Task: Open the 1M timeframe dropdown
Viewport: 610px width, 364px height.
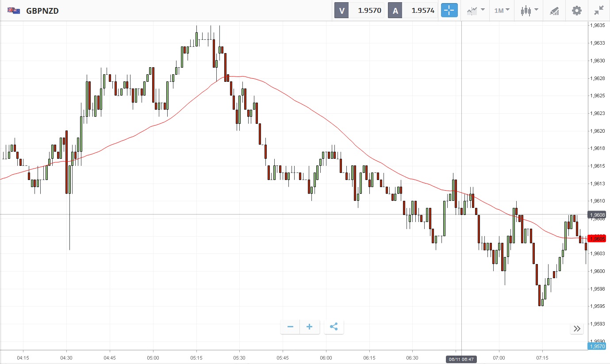Action: tap(502, 11)
